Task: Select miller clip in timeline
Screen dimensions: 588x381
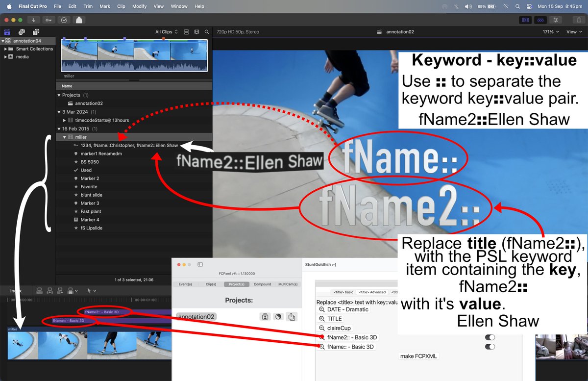Action: (90, 343)
